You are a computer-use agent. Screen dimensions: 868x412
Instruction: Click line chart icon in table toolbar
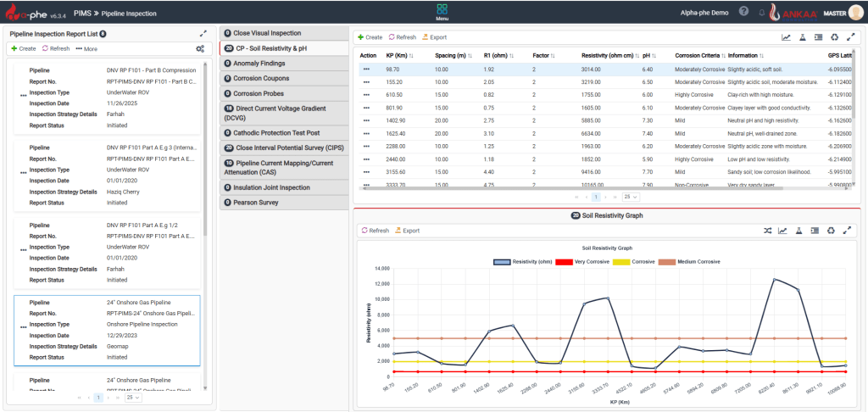[x=786, y=37]
